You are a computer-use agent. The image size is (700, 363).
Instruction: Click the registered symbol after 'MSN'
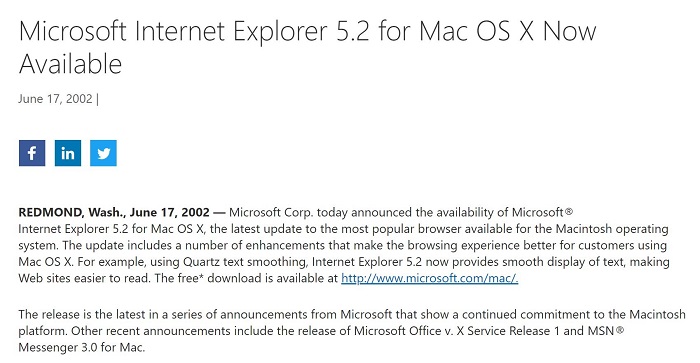620,330
